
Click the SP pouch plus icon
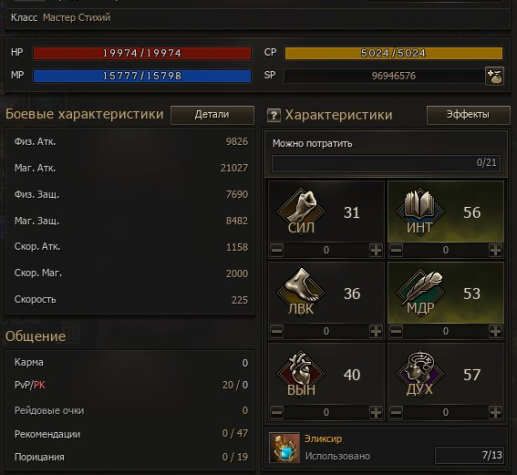click(x=494, y=76)
